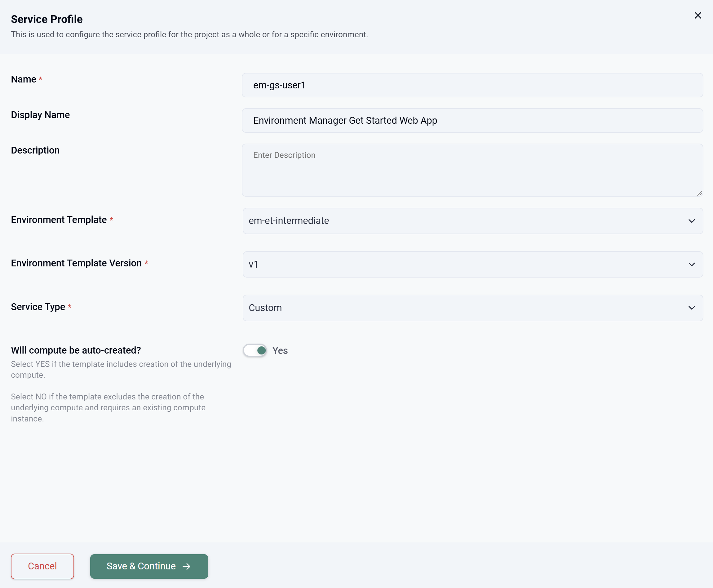This screenshot has width=713, height=588.
Task: Click the arrow icon inside Save & Continue
Action: pyautogui.click(x=186, y=566)
